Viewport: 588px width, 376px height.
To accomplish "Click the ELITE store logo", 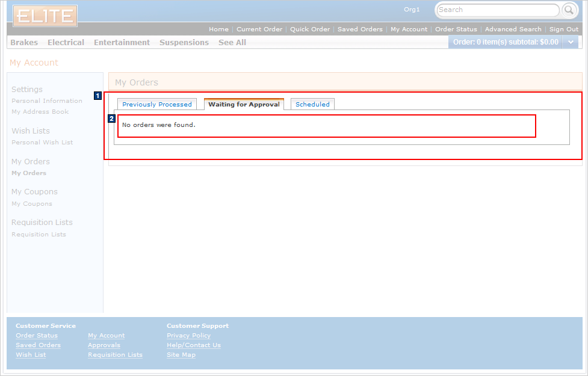I will click(45, 16).
